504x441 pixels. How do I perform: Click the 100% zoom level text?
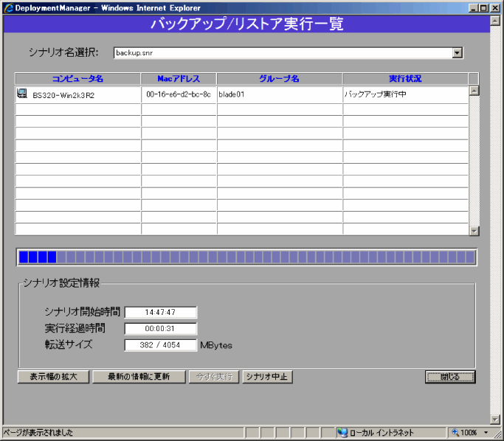click(469, 433)
